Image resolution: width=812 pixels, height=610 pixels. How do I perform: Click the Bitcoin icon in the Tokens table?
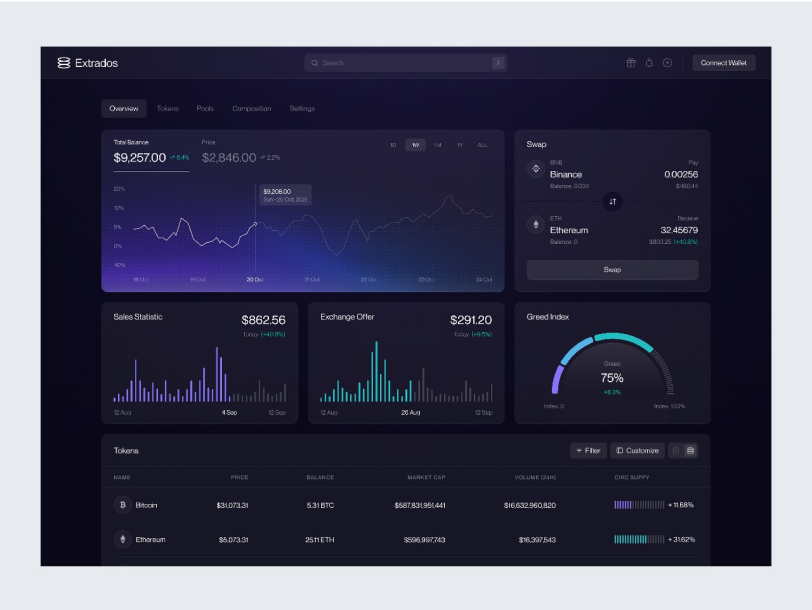pyautogui.click(x=122, y=505)
